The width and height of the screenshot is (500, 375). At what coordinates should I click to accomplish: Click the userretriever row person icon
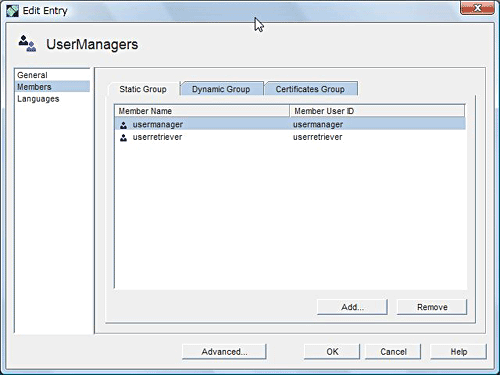point(123,137)
